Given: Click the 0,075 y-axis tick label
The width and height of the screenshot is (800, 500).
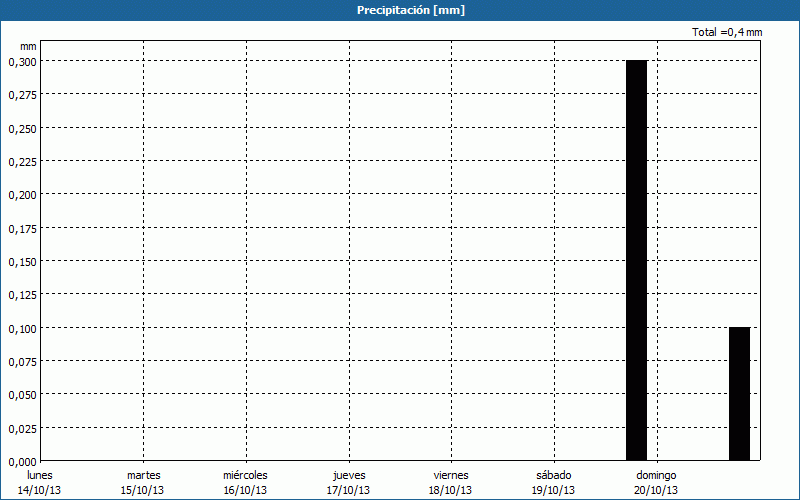Looking at the screenshot, I should tap(23, 361).
